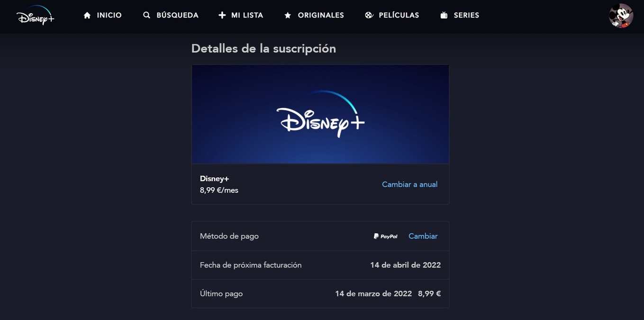Select the 'Fecha de próxima facturación' row
644x320 pixels.
[320, 265]
